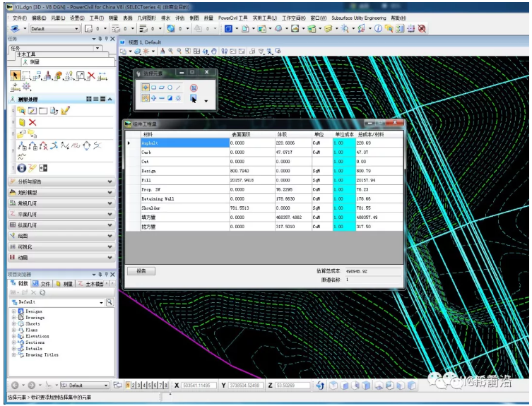Image resolution: width=532 pixels, height=406 pixels.
Task: Click the Disable Handles red circle icon
Action: pyautogui.click(x=194, y=88)
